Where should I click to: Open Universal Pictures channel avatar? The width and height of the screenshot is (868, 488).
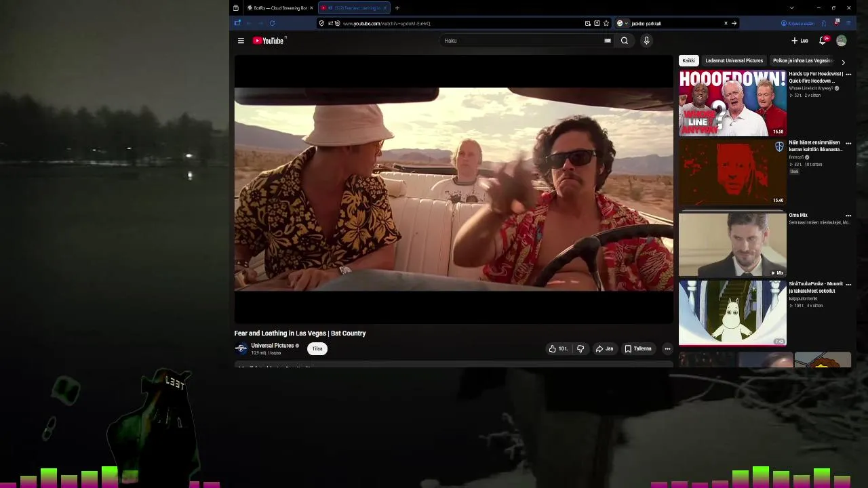point(241,349)
